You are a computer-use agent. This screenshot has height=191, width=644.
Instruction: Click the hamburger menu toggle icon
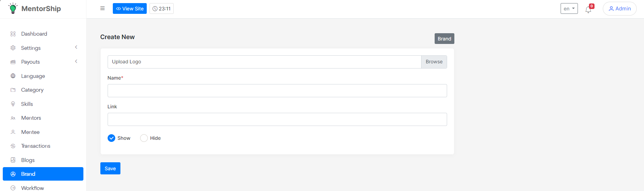[102, 8]
